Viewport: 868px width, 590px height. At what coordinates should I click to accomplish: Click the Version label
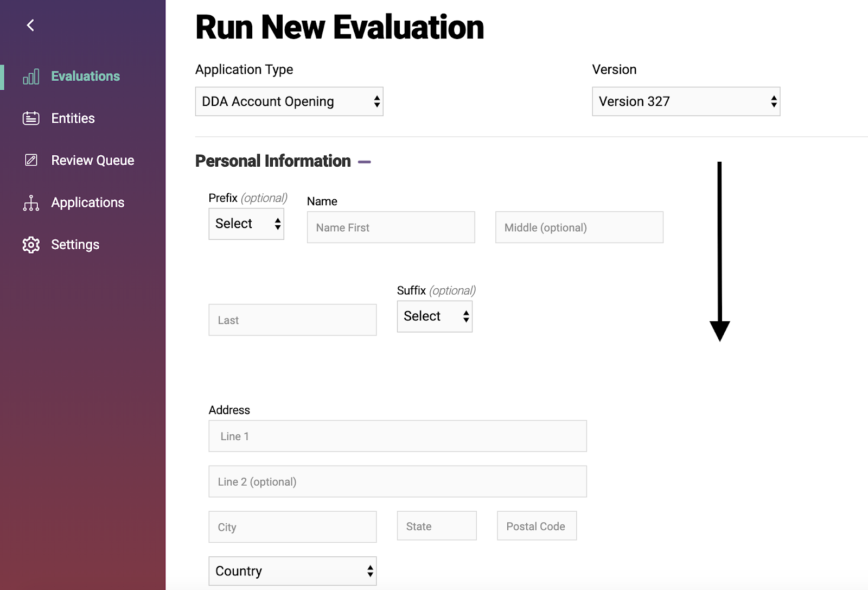point(614,69)
